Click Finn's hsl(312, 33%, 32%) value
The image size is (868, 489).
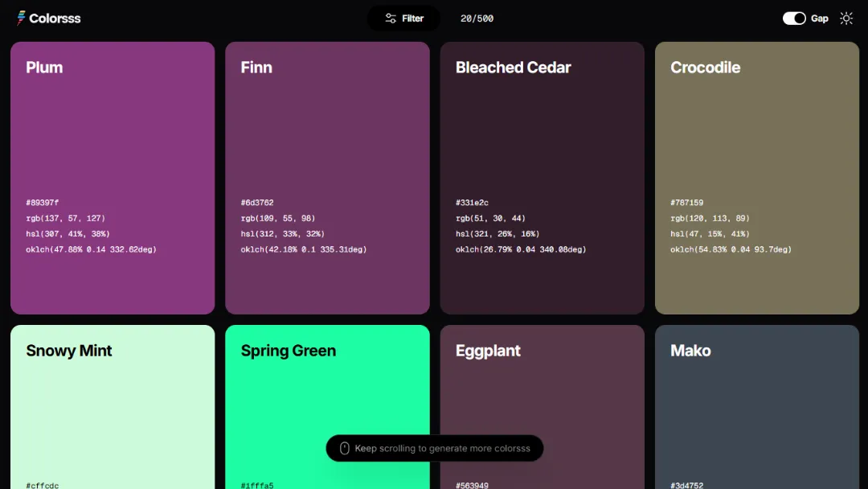click(282, 234)
